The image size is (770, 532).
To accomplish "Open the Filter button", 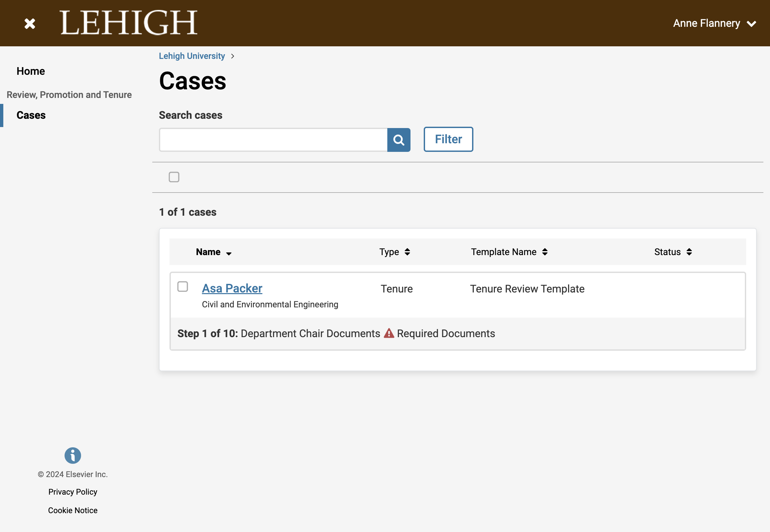I will click(448, 139).
